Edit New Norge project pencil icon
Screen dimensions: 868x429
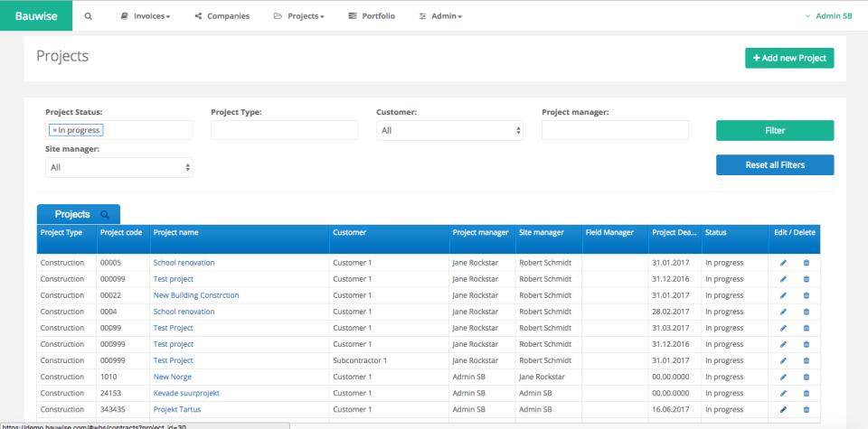pos(783,377)
